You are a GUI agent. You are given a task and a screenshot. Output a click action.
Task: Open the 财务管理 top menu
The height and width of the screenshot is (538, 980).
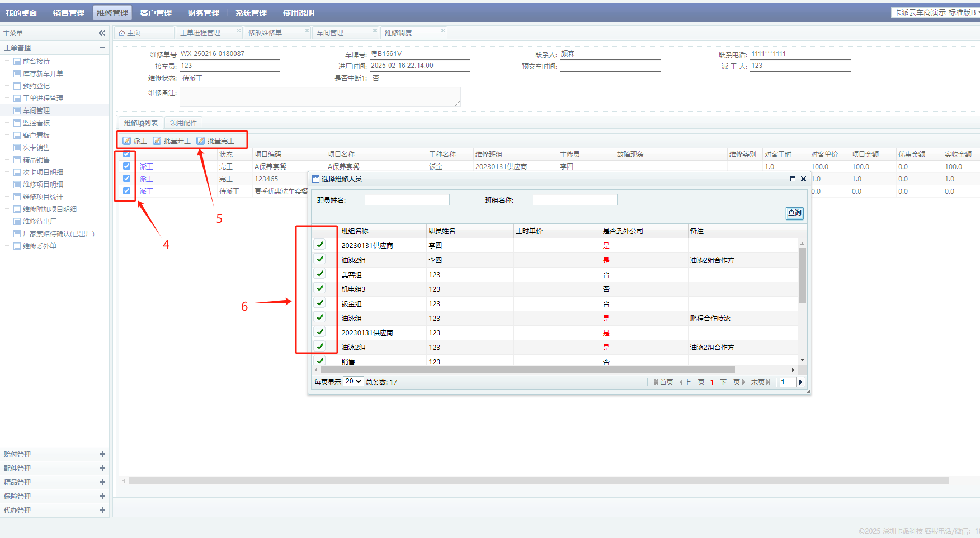[203, 13]
